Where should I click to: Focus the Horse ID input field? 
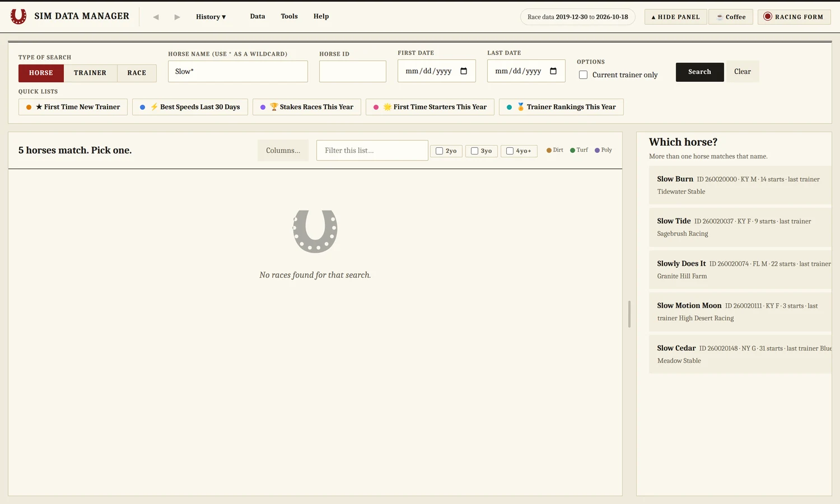[353, 71]
